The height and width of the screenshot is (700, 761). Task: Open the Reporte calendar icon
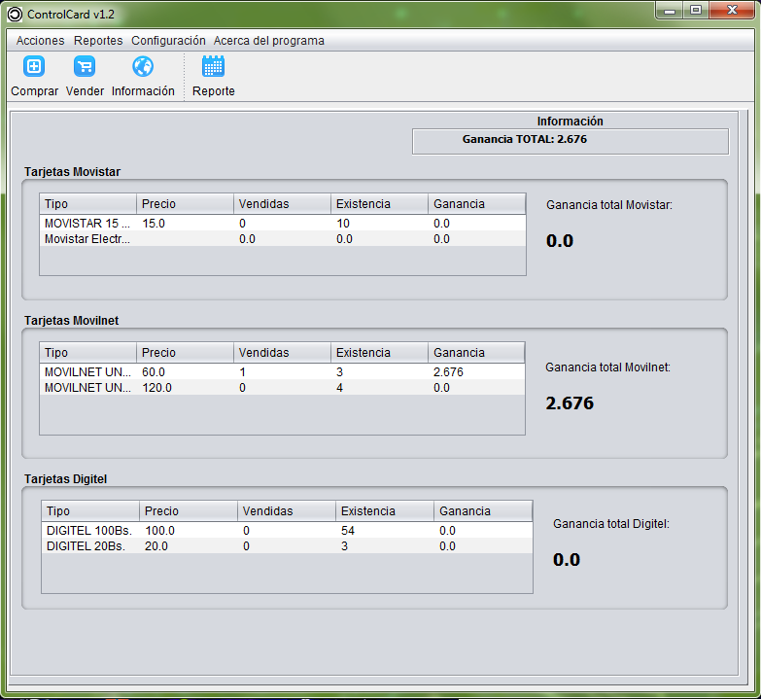(213, 67)
